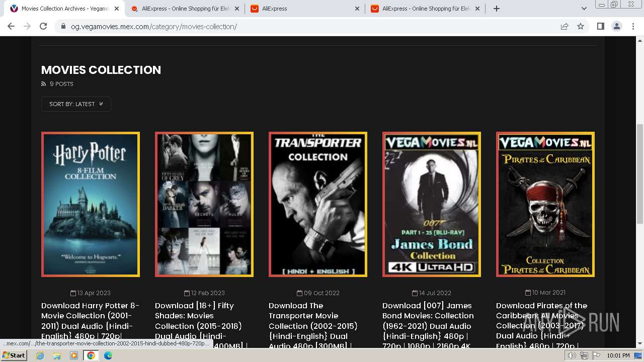Select the Chrome taskbar icon
Screen dimensions: 644x362
point(91,355)
